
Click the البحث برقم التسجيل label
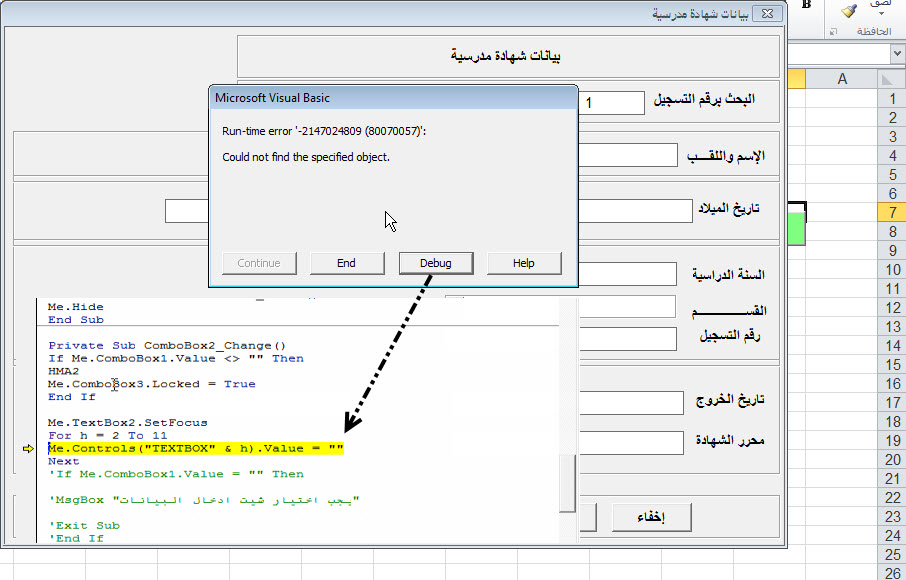click(x=704, y=99)
